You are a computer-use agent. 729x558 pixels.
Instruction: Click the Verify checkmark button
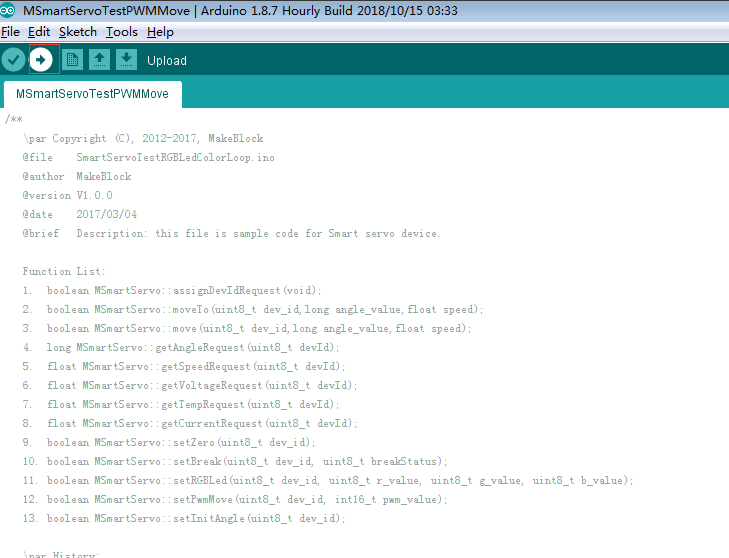coord(13,60)
